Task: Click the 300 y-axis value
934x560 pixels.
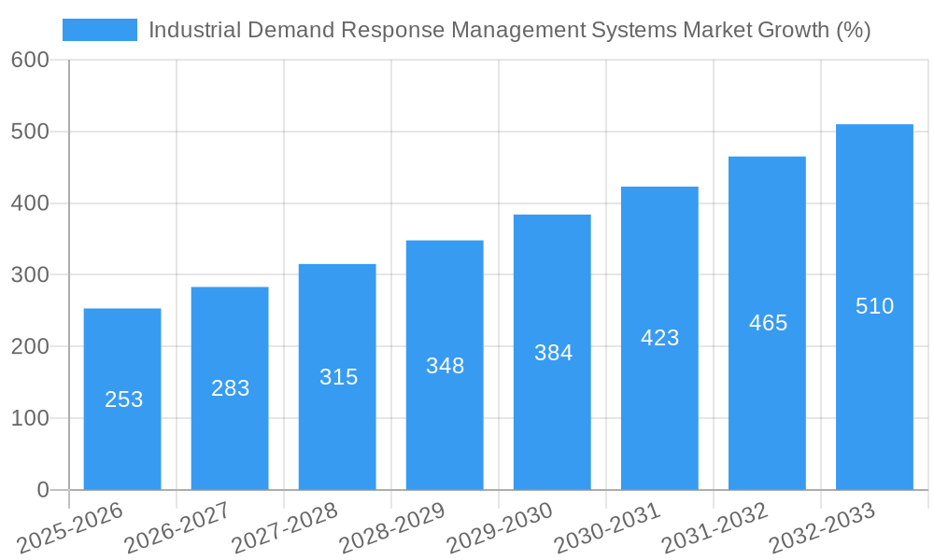Action: coord(31,275)
